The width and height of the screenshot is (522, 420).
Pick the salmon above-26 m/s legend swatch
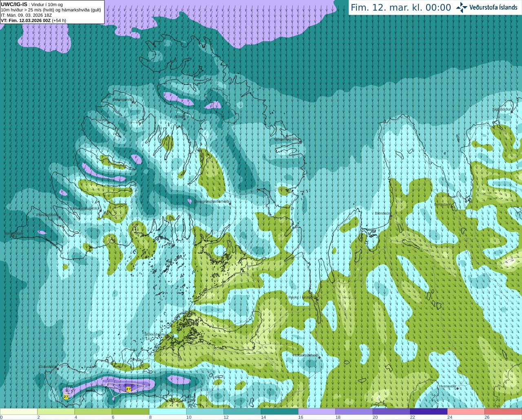click(503, 411)
